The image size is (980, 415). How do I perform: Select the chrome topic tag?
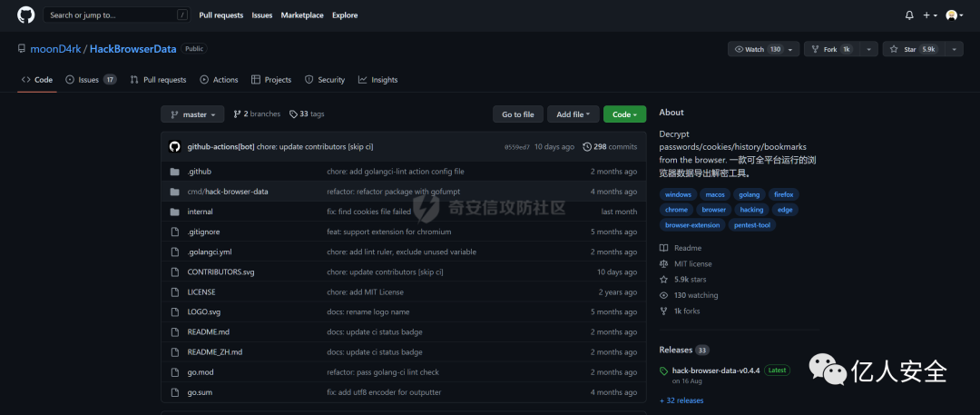click(676, 210)
